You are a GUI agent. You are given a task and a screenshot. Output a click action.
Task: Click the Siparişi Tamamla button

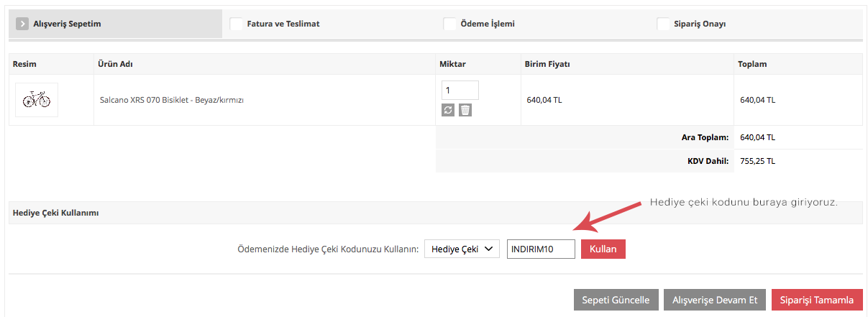pyautogui.click(x=816, y=300)
